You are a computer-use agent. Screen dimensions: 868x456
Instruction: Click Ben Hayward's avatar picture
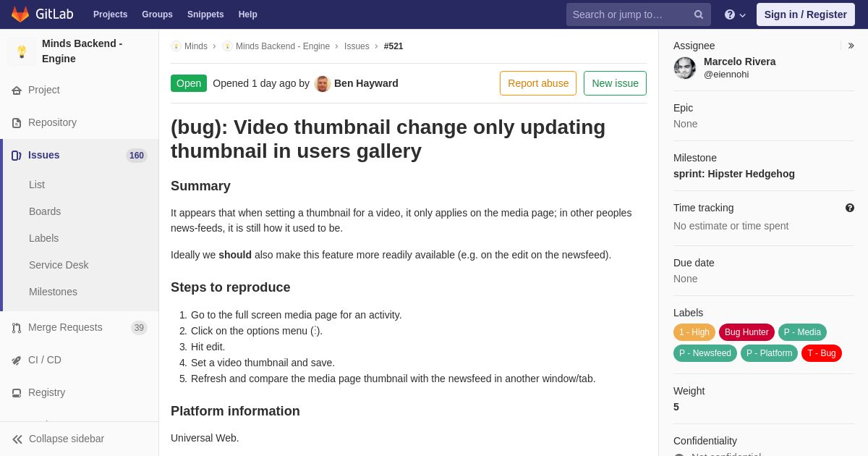[323, 83]
